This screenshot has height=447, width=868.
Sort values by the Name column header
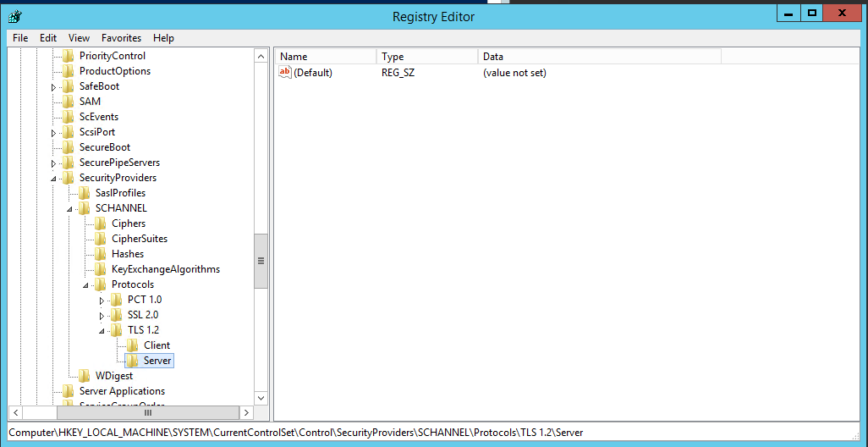[325, 57]
